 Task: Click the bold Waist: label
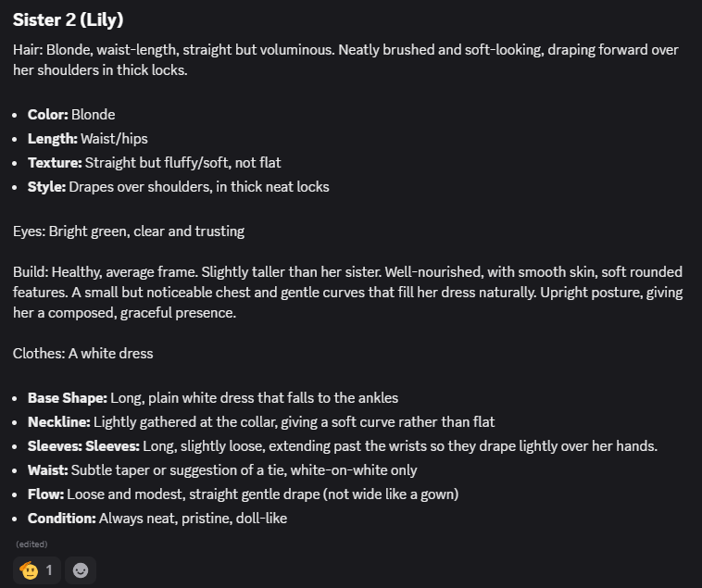click(48, 470)
